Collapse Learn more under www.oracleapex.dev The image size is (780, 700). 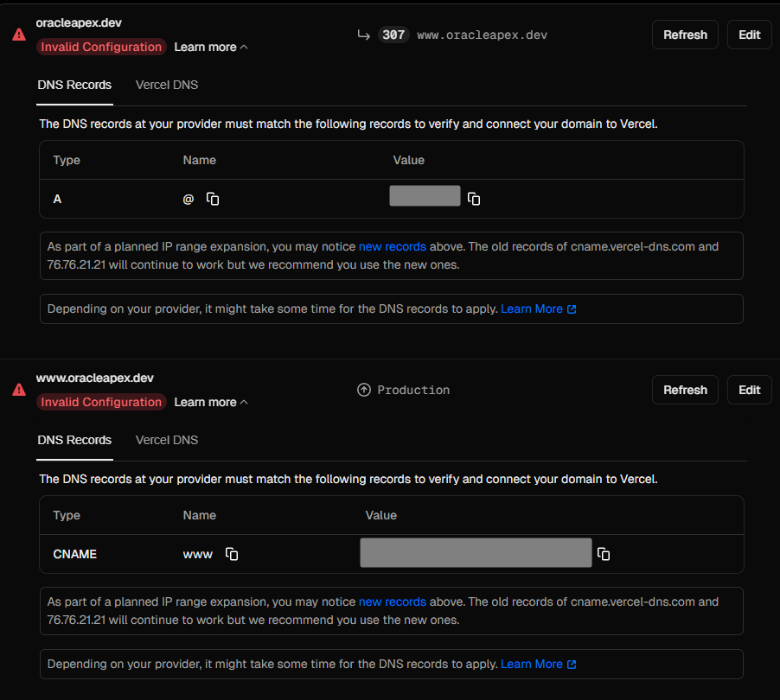click(210, 402)
